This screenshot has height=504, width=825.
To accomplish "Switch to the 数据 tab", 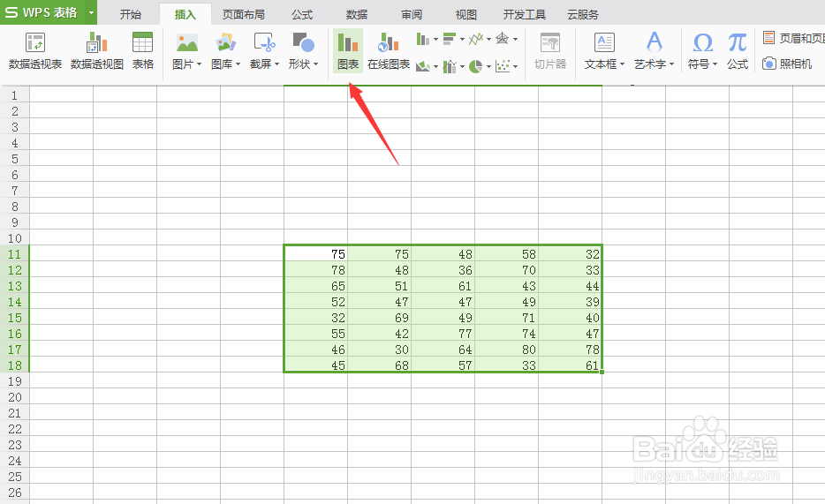I will point(357,15).
